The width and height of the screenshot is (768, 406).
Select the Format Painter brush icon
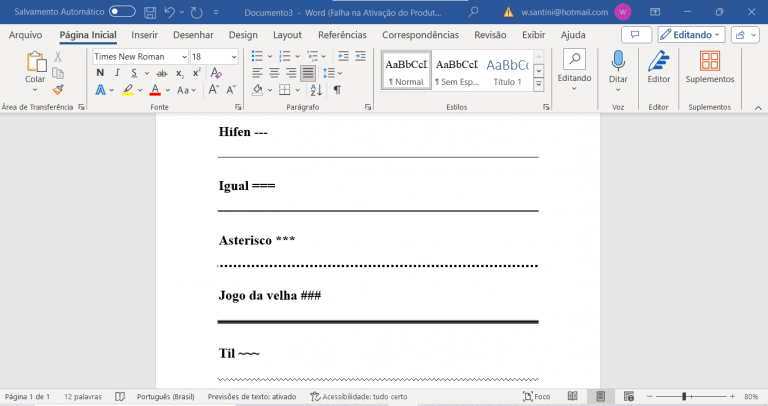58,89
